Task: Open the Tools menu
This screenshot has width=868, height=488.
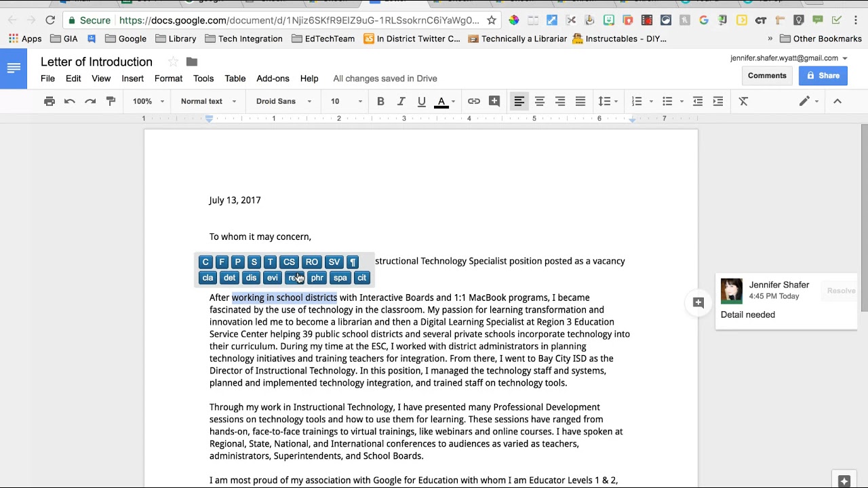Action: coord(203,79)
